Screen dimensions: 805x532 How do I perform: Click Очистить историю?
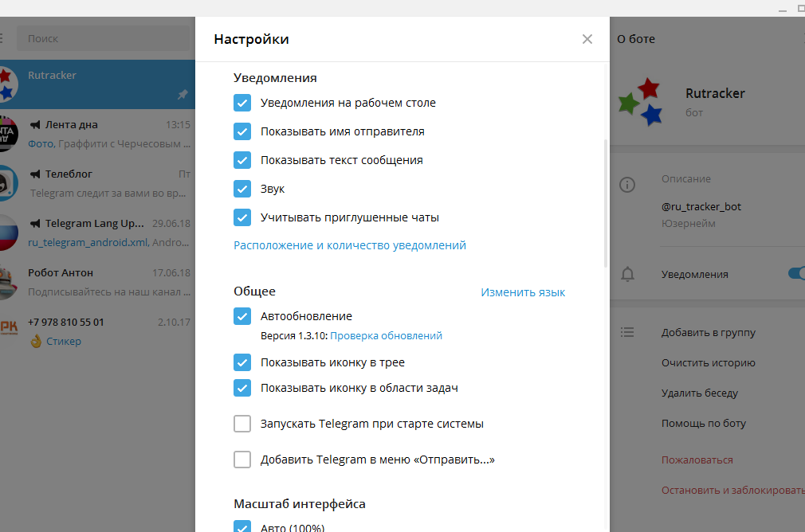pos(709,362)
